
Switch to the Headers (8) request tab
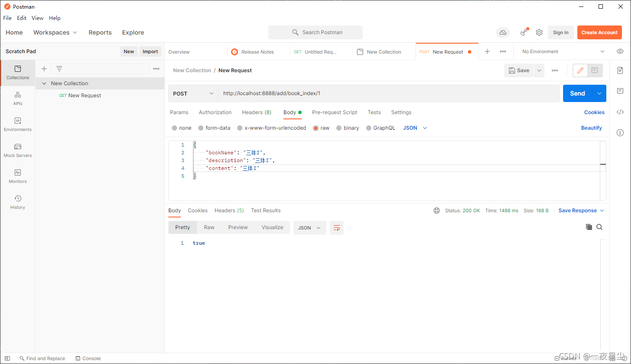[257, 112]
